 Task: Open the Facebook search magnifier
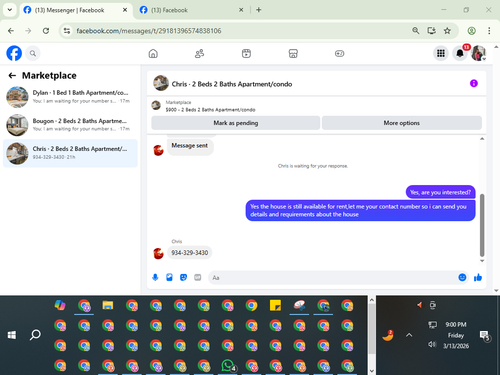tap(33, 53)
